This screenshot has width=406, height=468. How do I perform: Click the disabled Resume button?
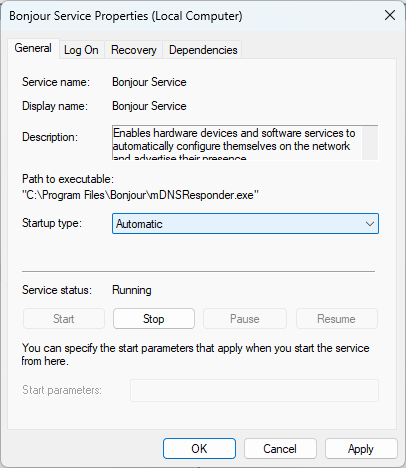click(337, 319)
